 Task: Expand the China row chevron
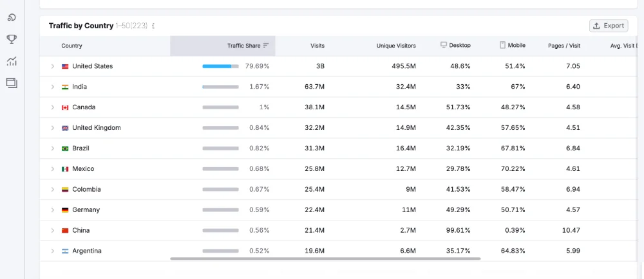pyautogui.click(x=53, y=230)
